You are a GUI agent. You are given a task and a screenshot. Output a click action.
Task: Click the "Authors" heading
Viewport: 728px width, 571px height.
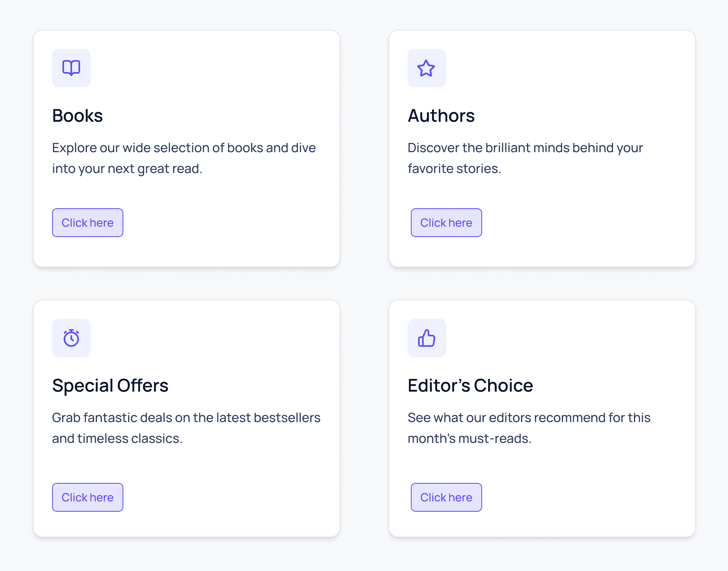(x=441, y=116)
